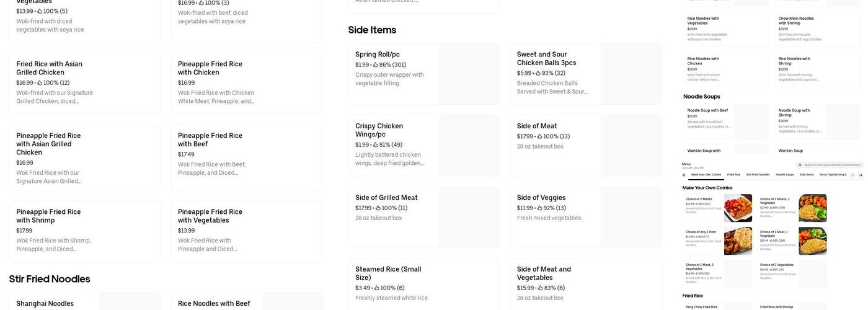
Task: Click the menu list icon beside category tabs
Action: click(685, 175)
